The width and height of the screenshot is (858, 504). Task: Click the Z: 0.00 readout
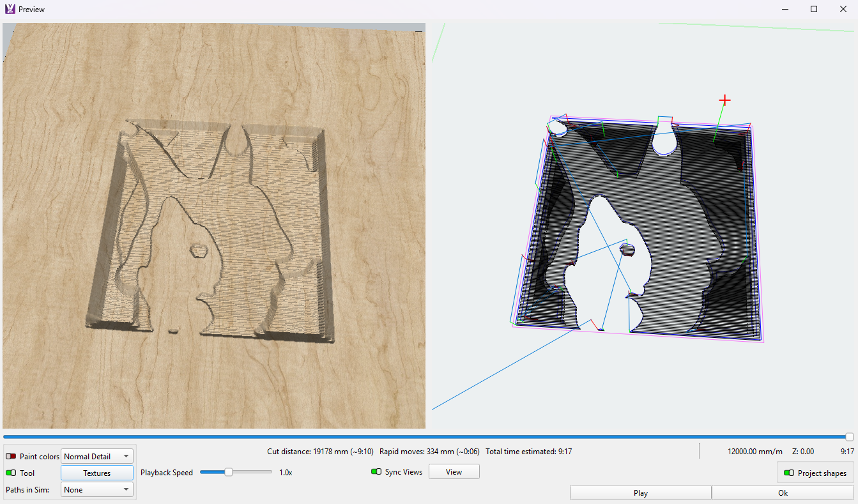(x=803, y=452)
